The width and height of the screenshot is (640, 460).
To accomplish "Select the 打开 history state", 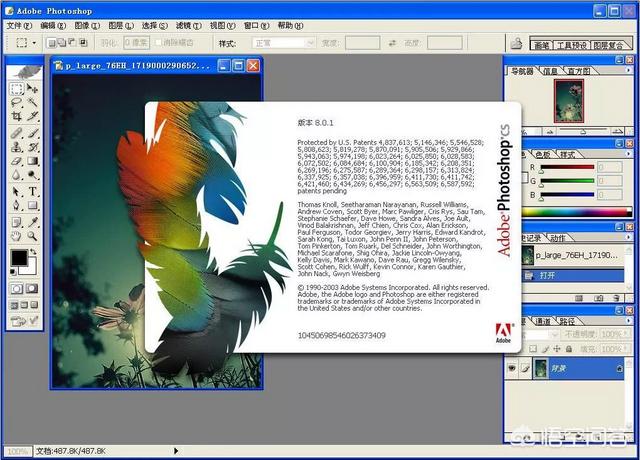I will [x=573, y=276].
